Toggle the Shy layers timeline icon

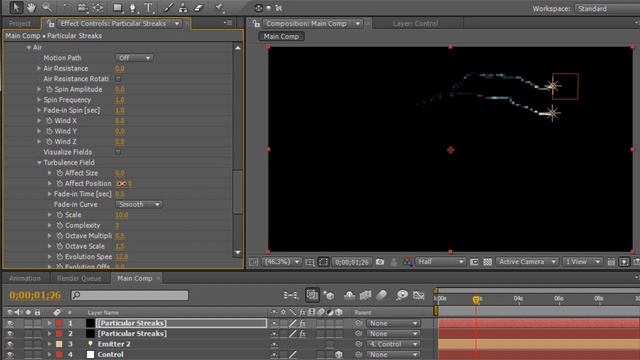pyautogui.click(x=349, y=295)
